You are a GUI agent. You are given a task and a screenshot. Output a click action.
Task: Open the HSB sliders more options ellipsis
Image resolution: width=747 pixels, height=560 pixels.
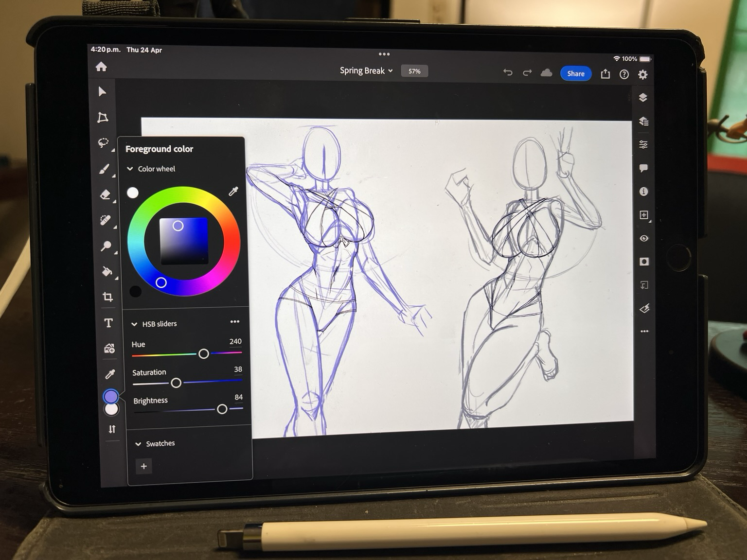[235, 322]
